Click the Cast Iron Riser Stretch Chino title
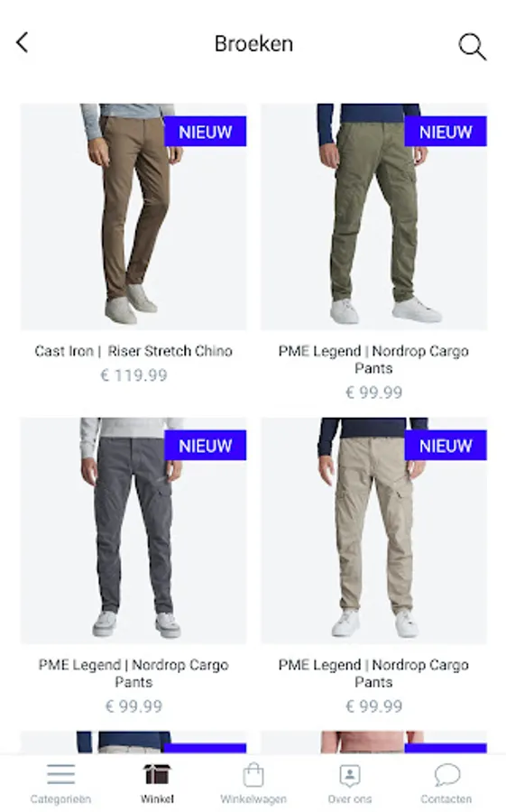 [x=133, y=351]
